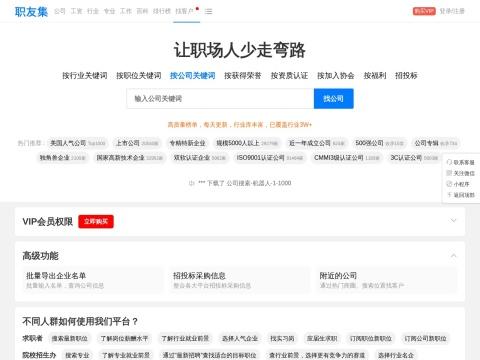The image size is (480, 360).
Task: Click the 下载了 公司搜索 notice text
Action: 245,183
